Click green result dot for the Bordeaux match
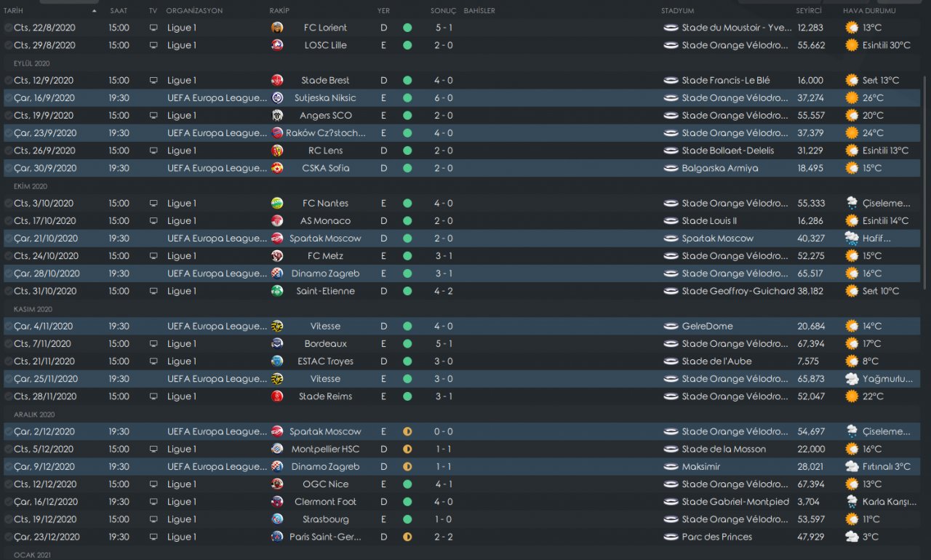 (x=407, y=343)
